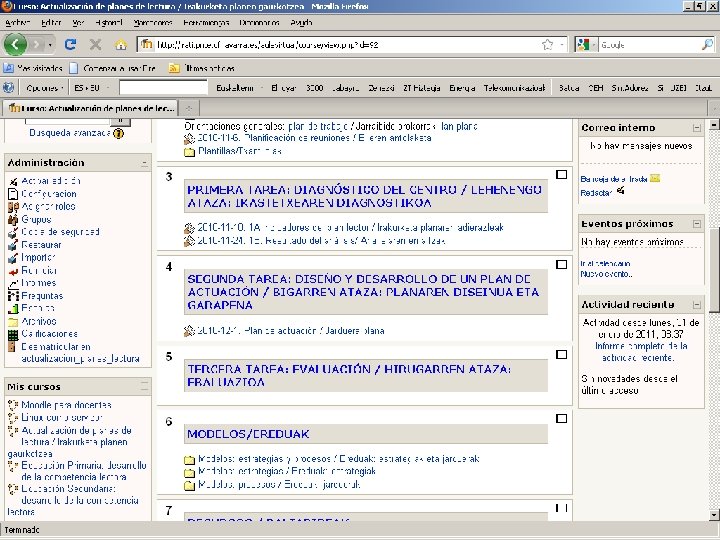This screenshot has width=720, height=540.
Task: Go to the Home page icon
Action: coord(121,45)
